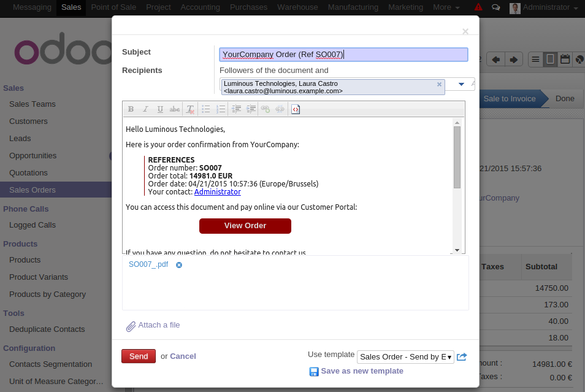Open Deduplicate Contacts in the sidebar
585x392 pixels.
click(x=47, y=329)
